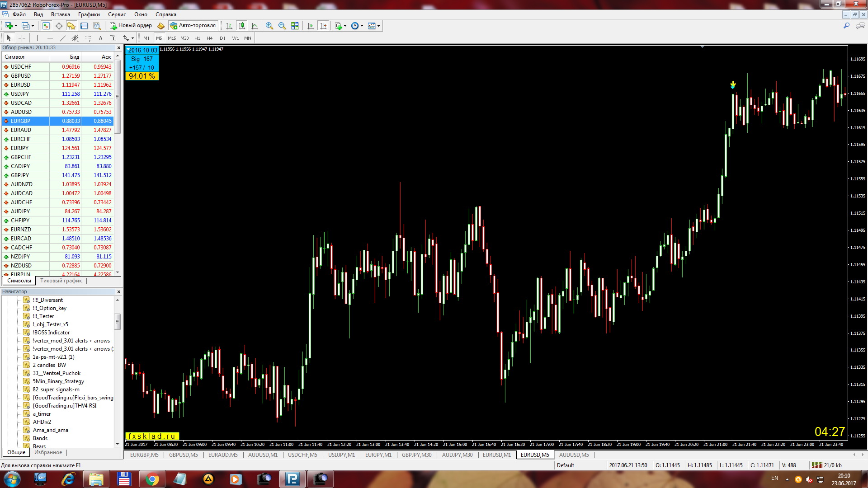Open the Сервис menu
Viewport: 868px width, 488px height.
(x=117, y=14)
